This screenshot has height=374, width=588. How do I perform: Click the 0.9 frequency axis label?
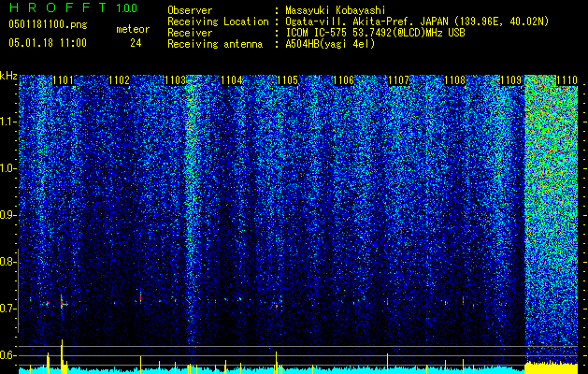click(8, 215)
